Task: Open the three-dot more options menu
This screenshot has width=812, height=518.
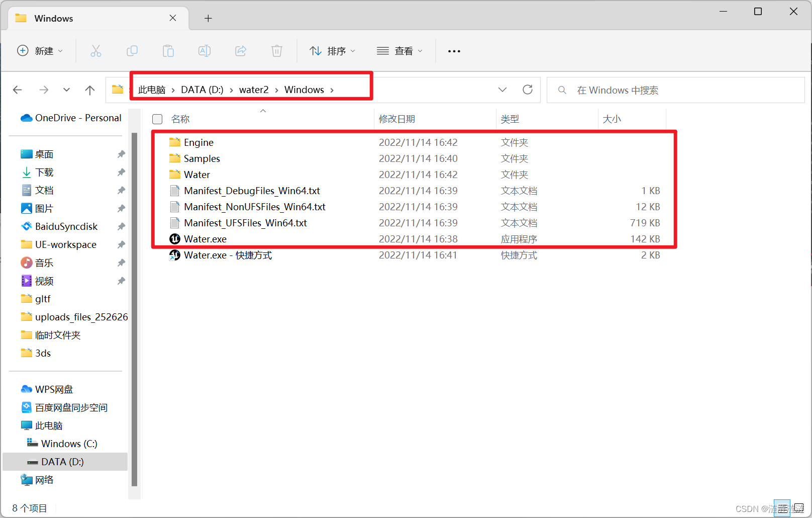Action: [x=454, y=51]
